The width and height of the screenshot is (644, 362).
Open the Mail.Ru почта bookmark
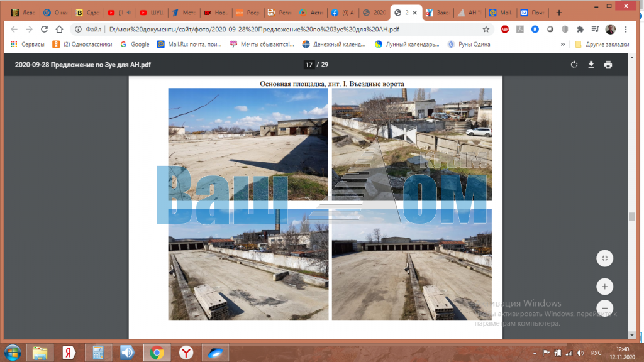click(189, 45)
